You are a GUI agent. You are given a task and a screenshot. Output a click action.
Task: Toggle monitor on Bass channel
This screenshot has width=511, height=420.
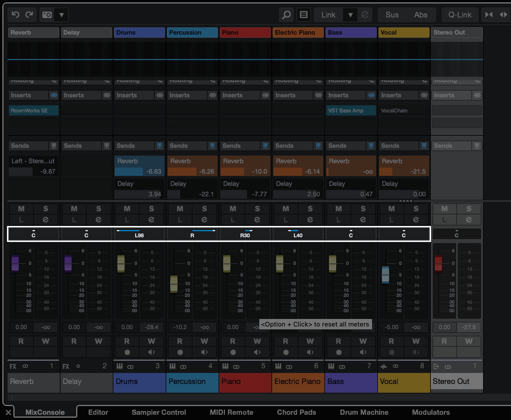(363, 352)
